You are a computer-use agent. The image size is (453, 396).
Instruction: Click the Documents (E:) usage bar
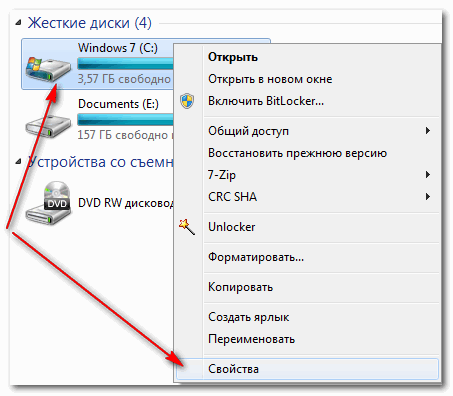(125, 120)
